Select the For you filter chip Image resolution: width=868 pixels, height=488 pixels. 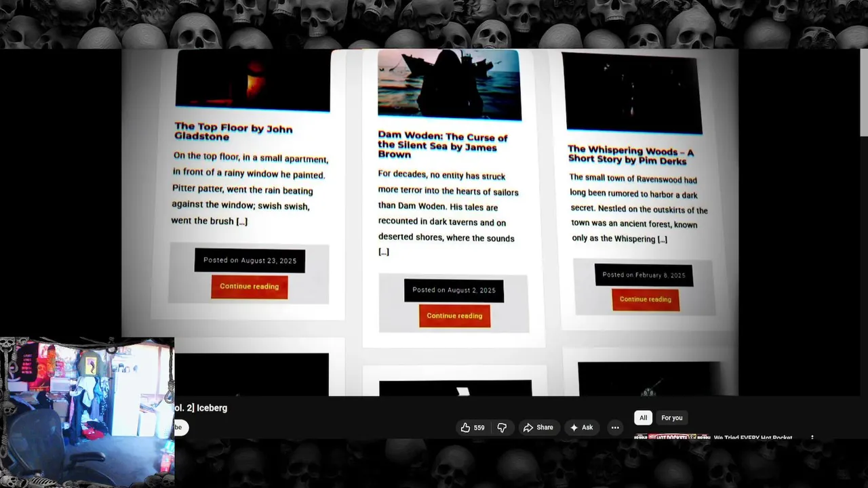click(672, 418)
